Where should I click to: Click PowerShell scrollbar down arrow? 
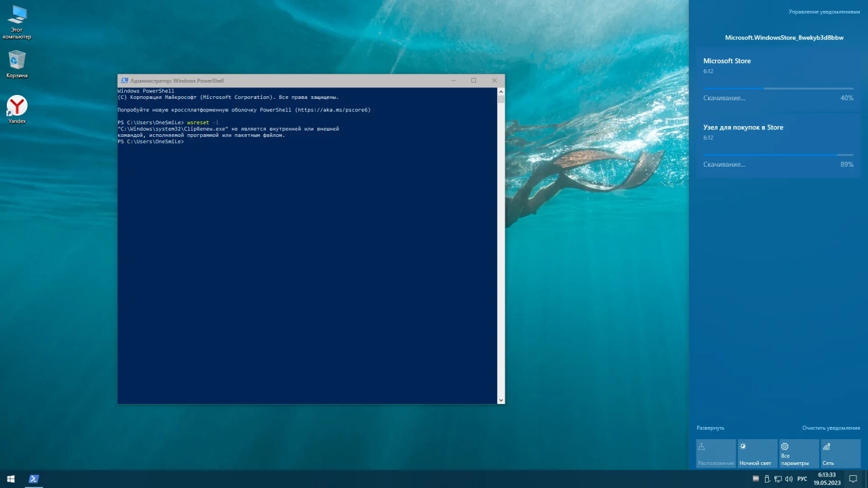click(501, 400)
